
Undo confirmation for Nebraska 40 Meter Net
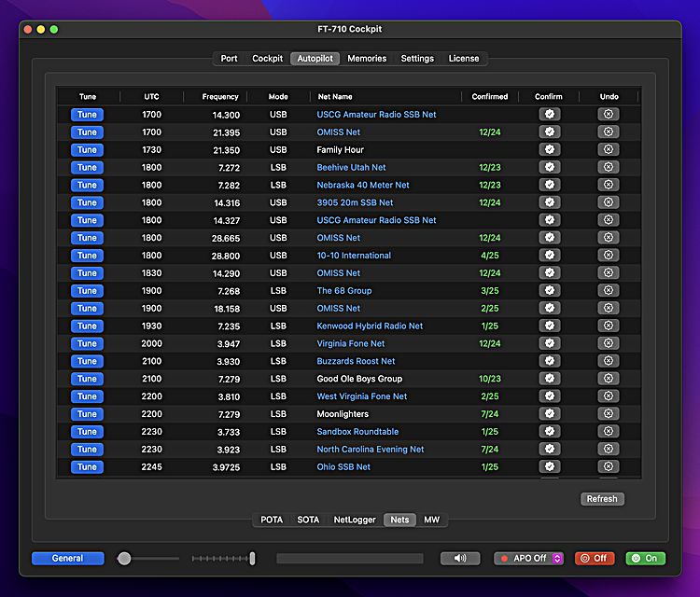(608, 185)
